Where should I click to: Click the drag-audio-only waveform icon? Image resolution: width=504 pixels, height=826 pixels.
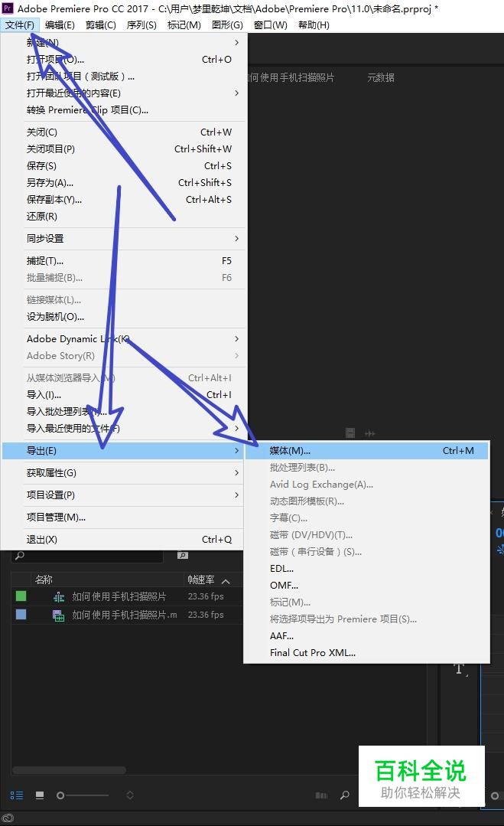click(370, 433)
